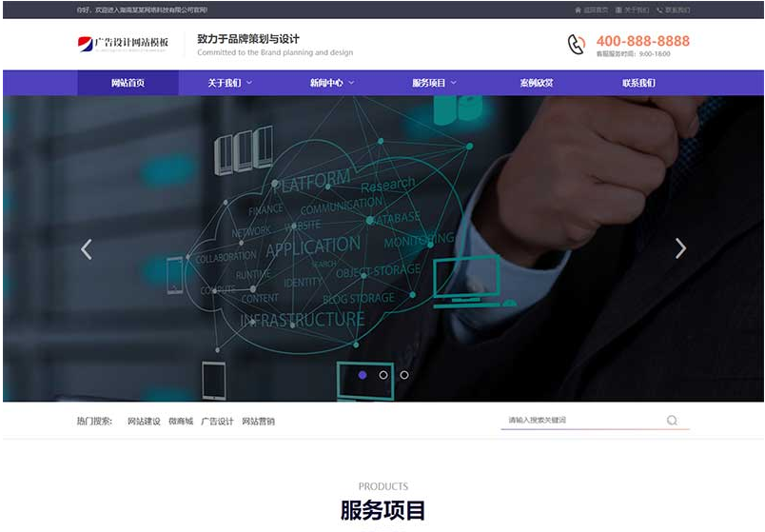
Task: Open the 案例欣赏 navigation item
Action: coord(537,83)
